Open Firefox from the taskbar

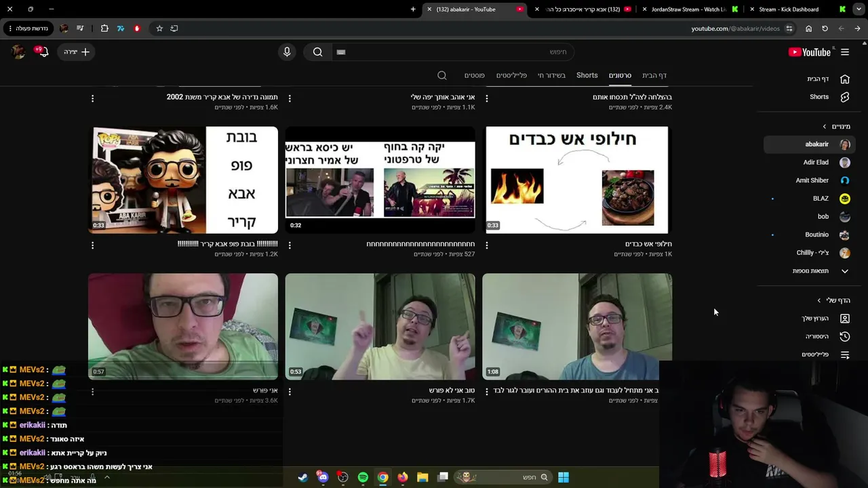click(403, 477)
